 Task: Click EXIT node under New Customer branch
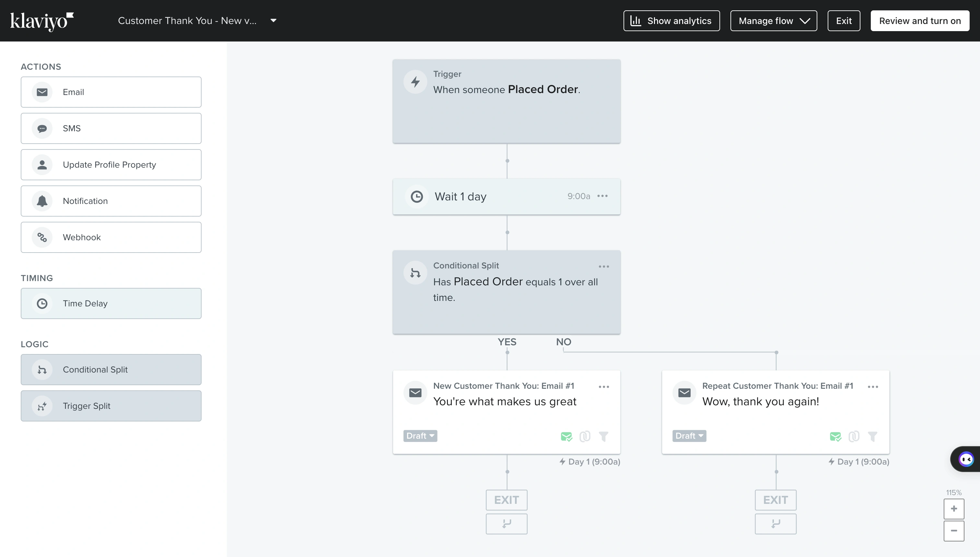pos(506,500)
